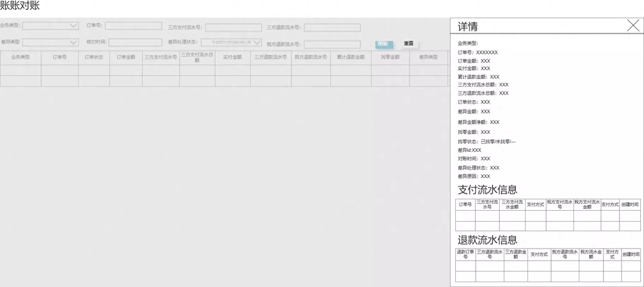This screenshot has height=287, width=644.
Task: Click the 订单金额: XXX detail line
Action: point(474,61)
